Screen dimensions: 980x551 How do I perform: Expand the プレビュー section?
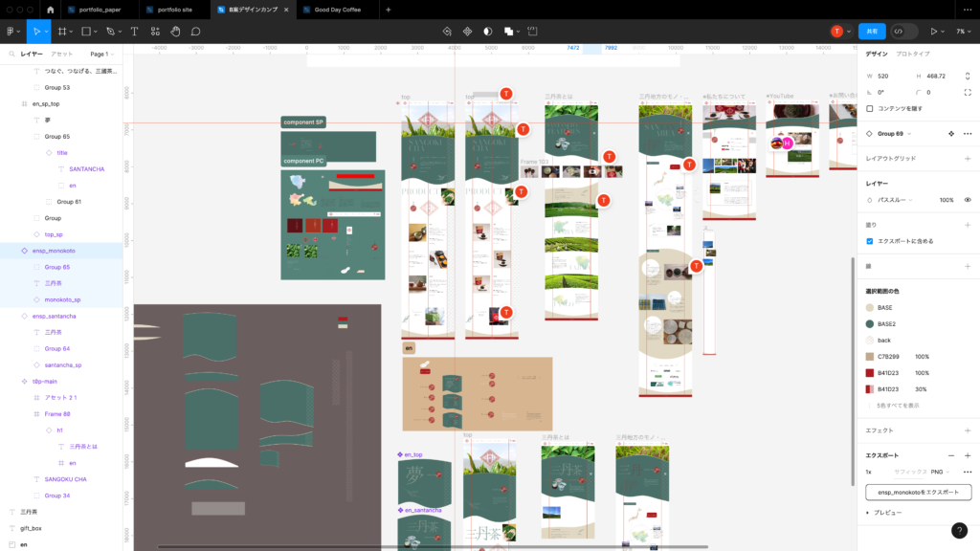pos(868,513)
